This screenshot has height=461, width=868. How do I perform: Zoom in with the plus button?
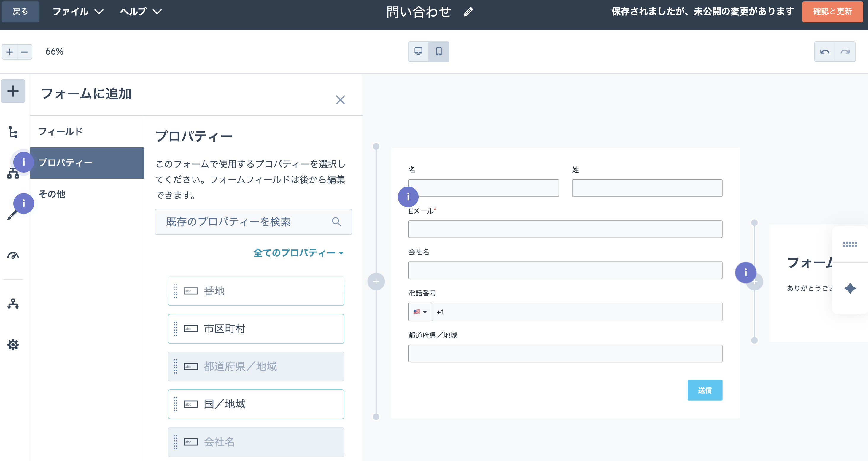(9, 52)
